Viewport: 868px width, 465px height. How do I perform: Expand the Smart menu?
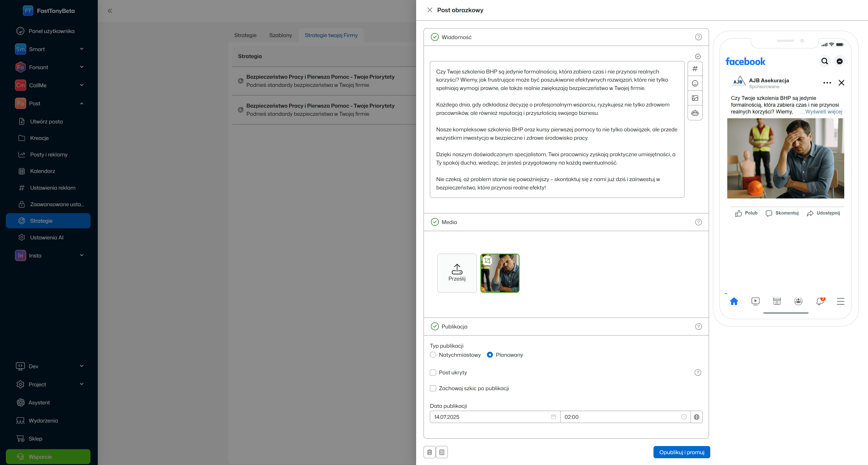tap(48, 49)
